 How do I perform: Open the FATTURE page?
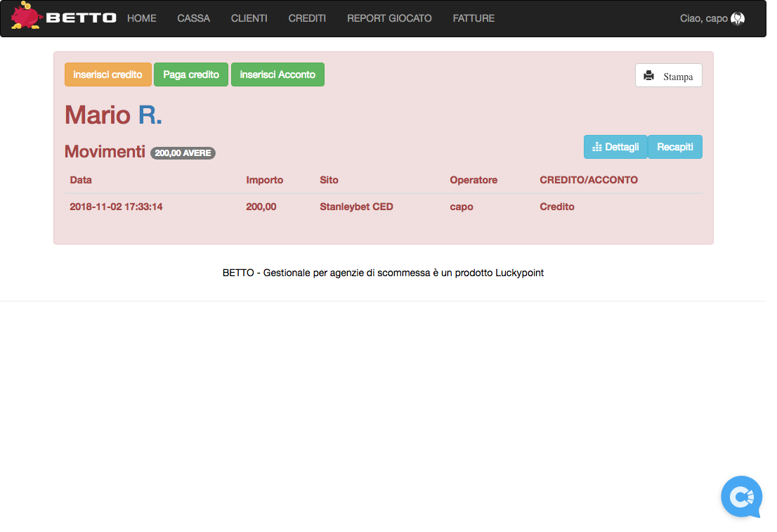474,18
